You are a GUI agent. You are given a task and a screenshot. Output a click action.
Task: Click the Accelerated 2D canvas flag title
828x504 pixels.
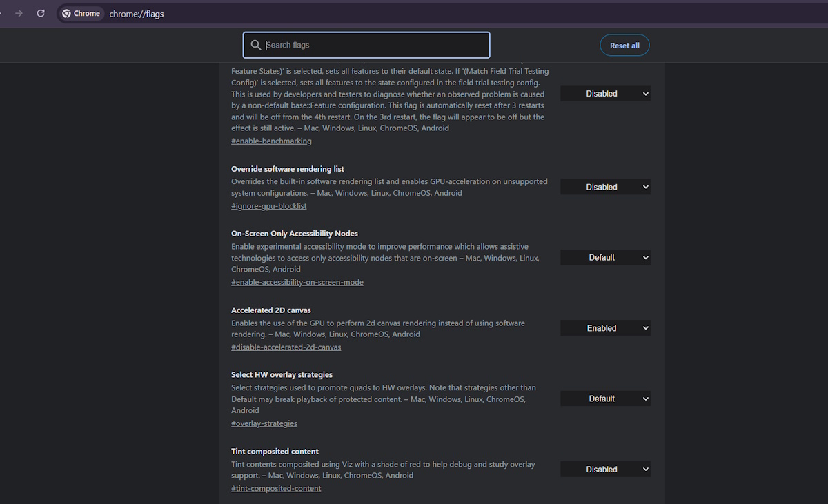click(x=270, y=310)
